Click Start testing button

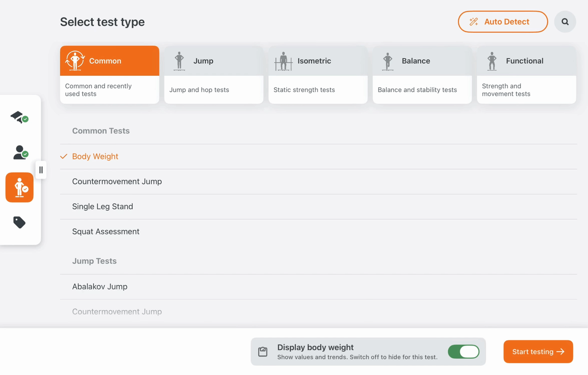click(538, 352)
